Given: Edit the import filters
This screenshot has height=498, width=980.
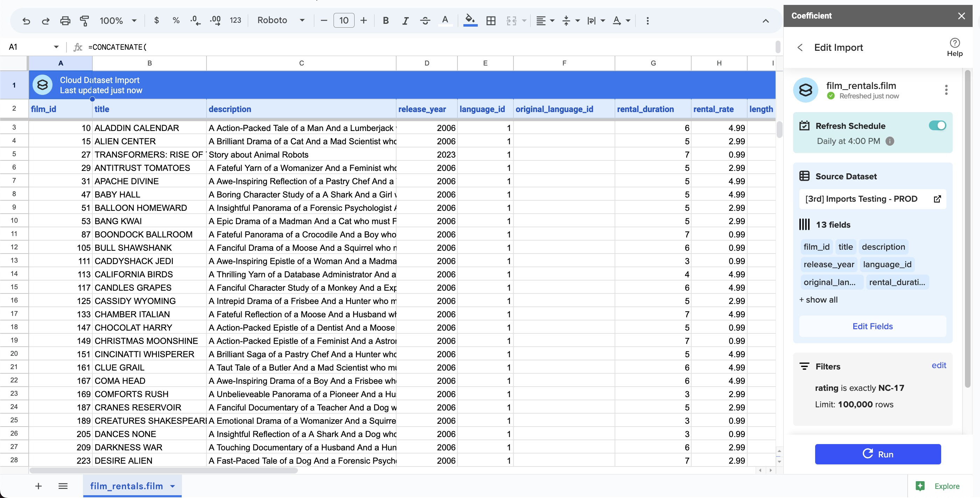Looking at the screenshot, I should tap(939, 366).
